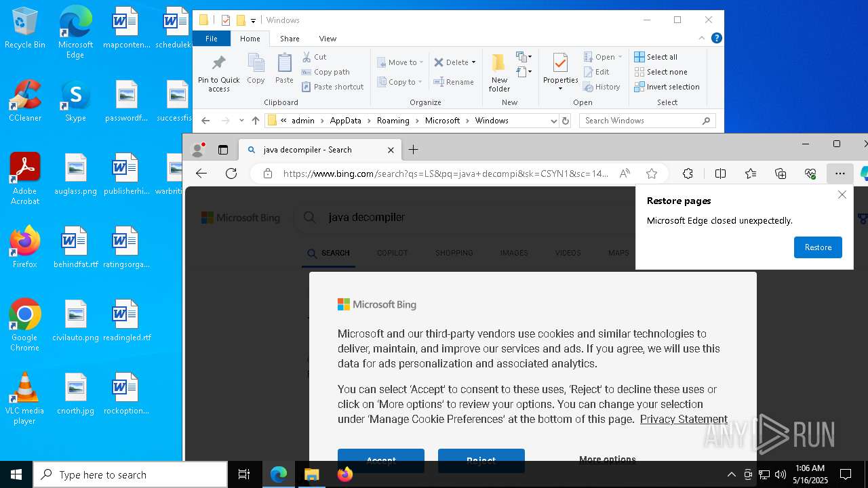Viewport: 868px width, 488px height.
Task: Open recent locations dropdown in Explorer
Action: pos(241,121)
